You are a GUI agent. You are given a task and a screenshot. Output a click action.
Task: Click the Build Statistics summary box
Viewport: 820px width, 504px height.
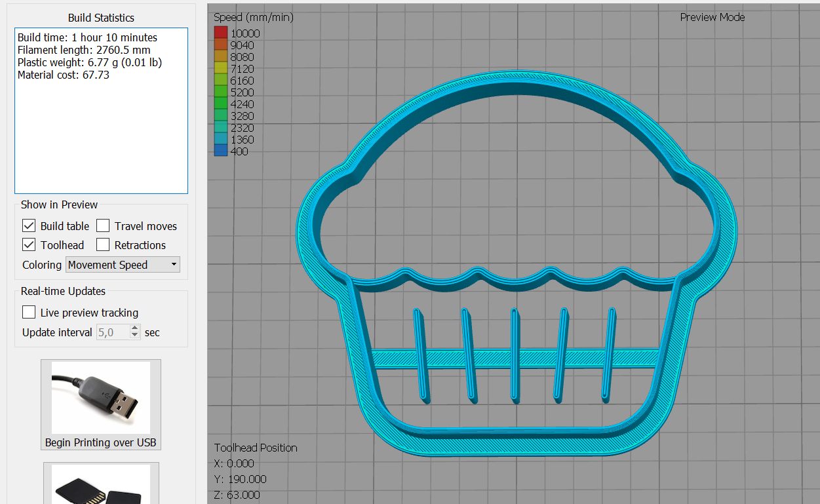click(x=101, y=110)
